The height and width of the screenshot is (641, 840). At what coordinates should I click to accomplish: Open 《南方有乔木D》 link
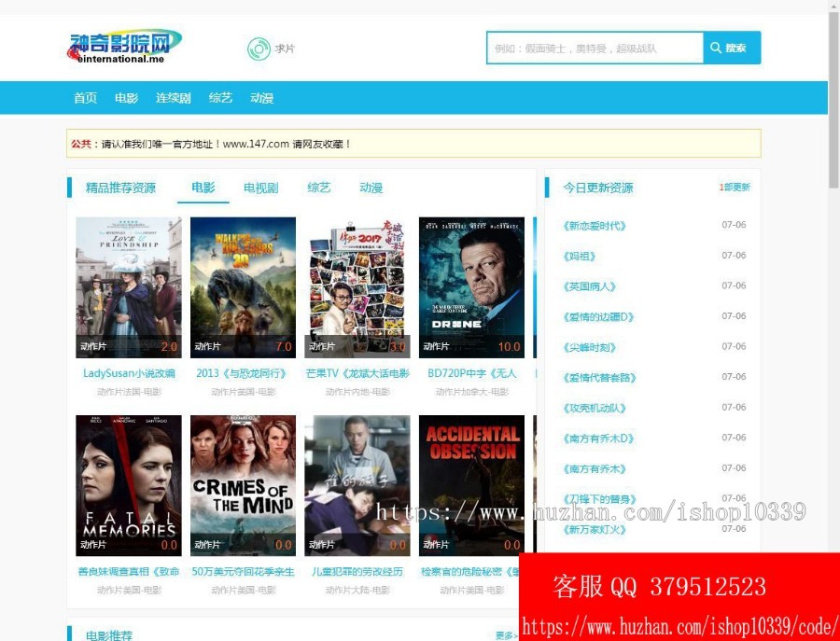[x=598, y=439]
